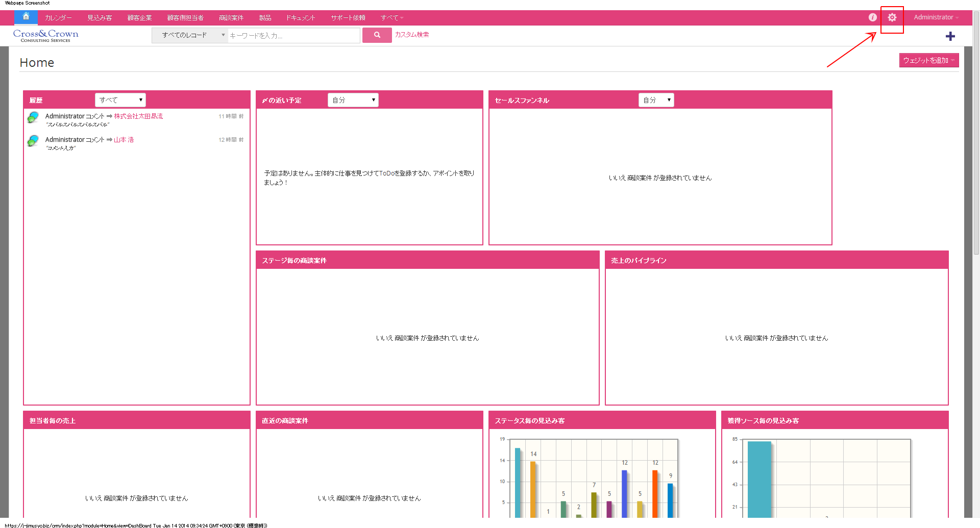Go to the 商談案件 module
980x528 pixels.
(x=231, y=18)
